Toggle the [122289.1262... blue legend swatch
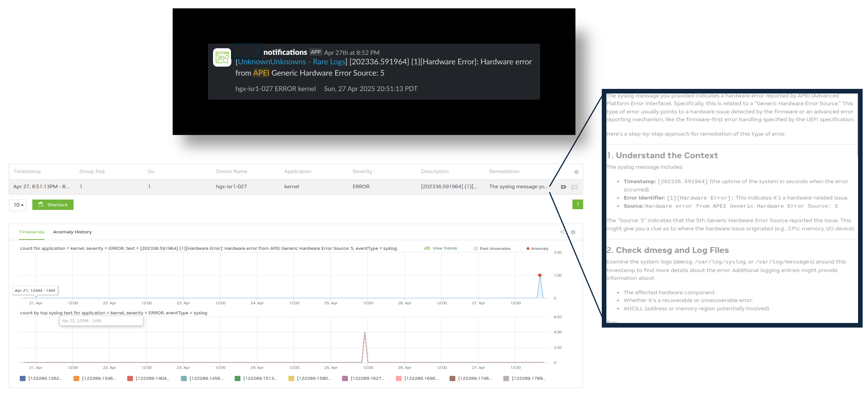868x395 pixels. coord(23,379)
